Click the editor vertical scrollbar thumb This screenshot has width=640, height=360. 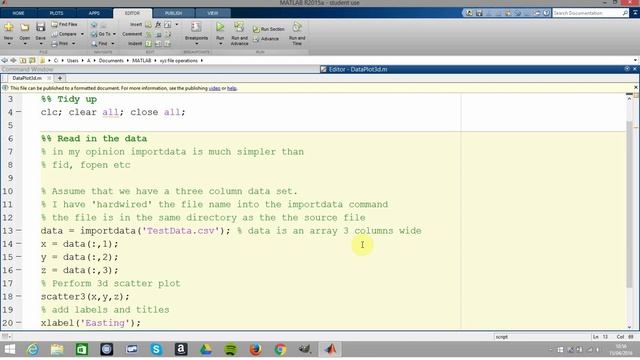coord(629,204)
